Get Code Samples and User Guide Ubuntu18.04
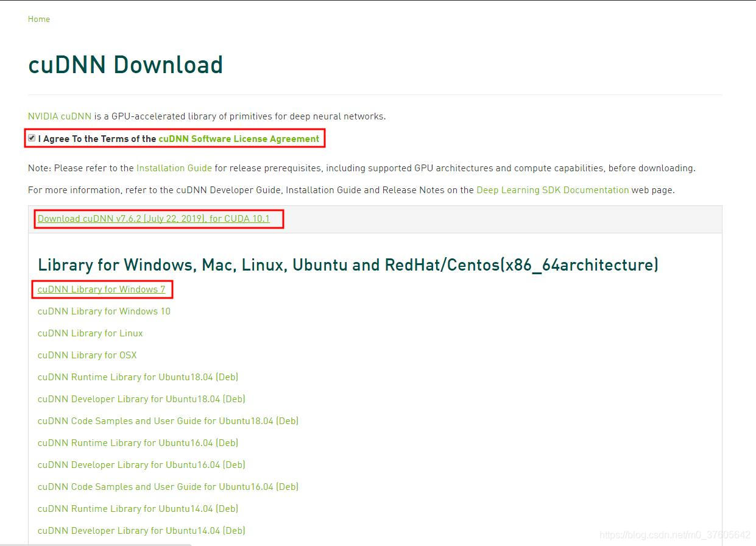Screen dimensions: 756x546 (x=168, y=420)
